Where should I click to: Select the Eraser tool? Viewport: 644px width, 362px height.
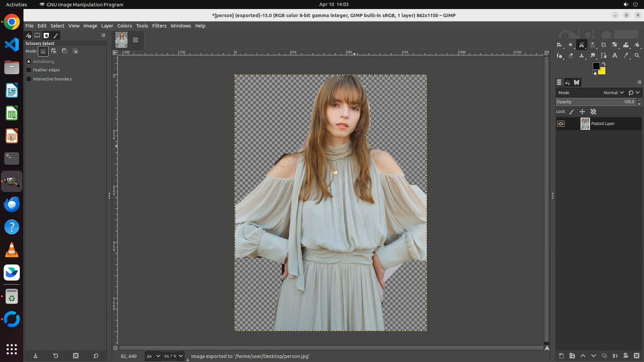pyautogui.click(x=571, y=56)
